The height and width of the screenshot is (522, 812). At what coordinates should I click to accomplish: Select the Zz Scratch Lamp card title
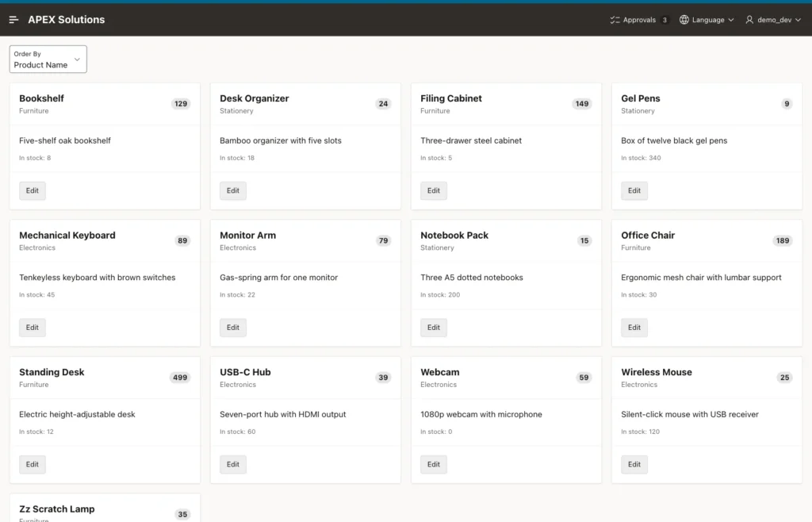57,509
